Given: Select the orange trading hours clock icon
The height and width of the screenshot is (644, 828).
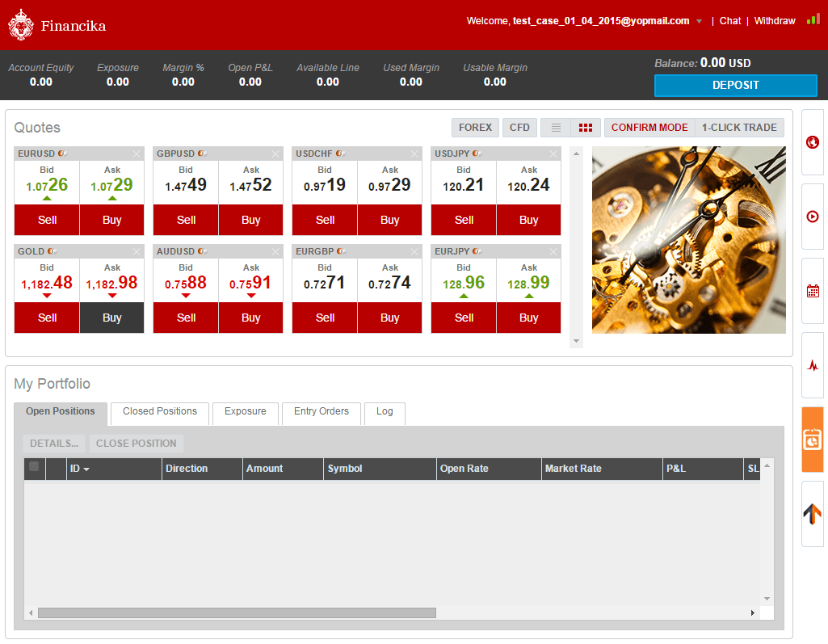Looking at the screenshot, I should coord(811,439).
